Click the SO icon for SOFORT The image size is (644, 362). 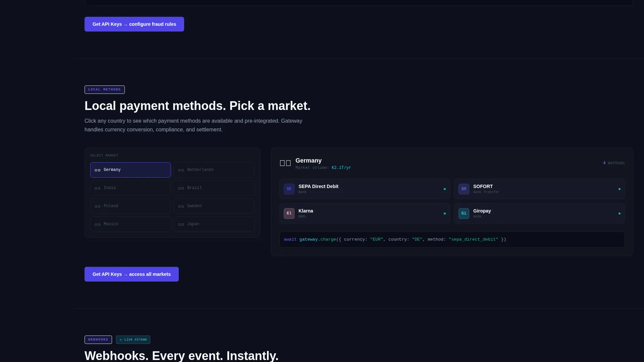coord(464,189)
